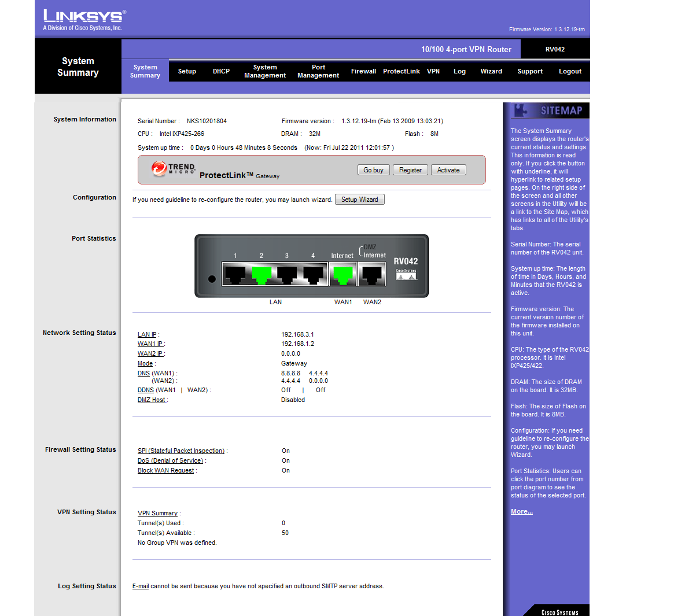Click the system up time value

coord(244,148)
